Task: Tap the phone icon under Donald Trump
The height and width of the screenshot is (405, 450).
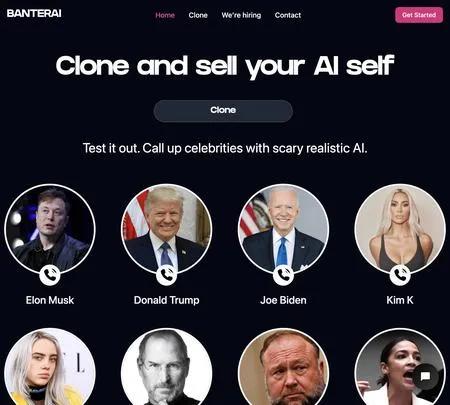Action: tap(166, 275)
